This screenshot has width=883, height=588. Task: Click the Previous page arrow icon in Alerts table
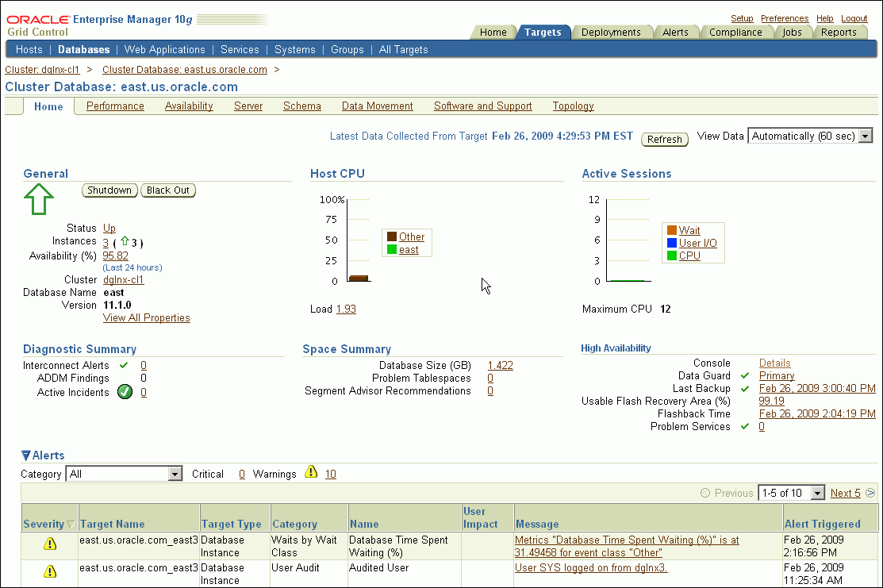tap(705, 493)
